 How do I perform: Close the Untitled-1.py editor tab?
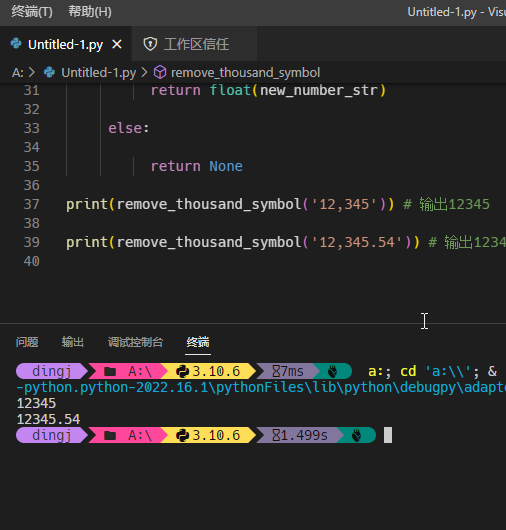117,44
